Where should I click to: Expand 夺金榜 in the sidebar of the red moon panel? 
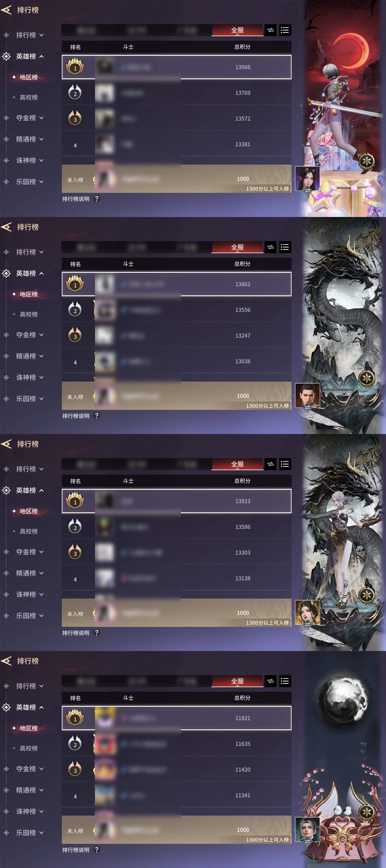(x=30, y=118)
